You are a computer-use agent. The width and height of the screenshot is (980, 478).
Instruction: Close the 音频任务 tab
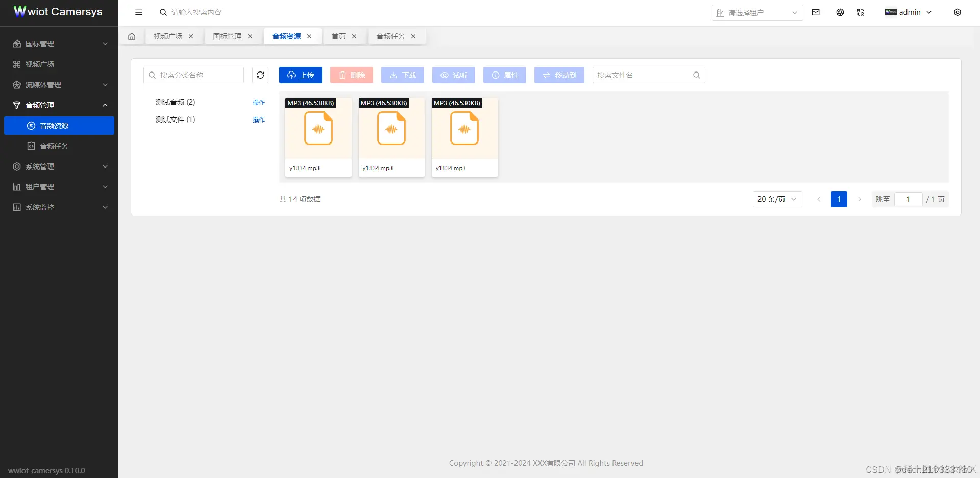(x=413, y=36)
